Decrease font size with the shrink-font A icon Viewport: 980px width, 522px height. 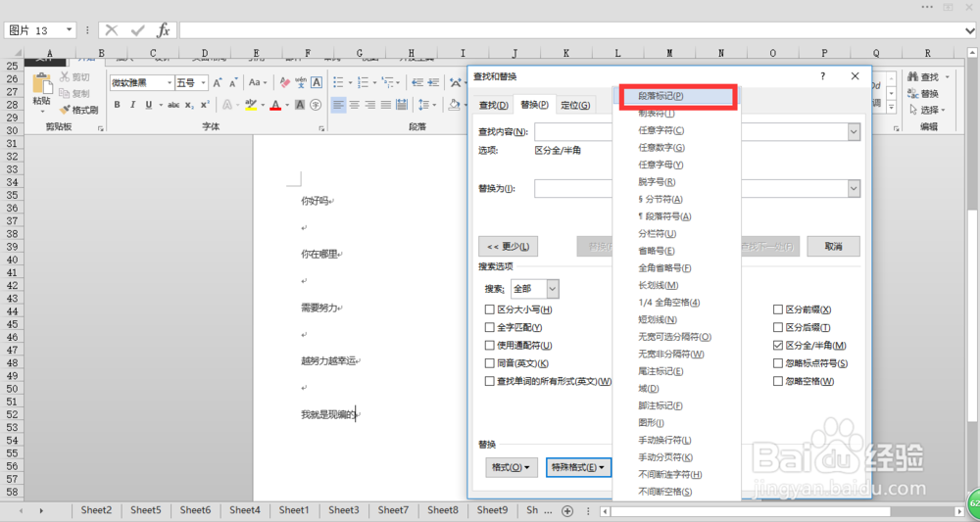[x=232, y=82]
